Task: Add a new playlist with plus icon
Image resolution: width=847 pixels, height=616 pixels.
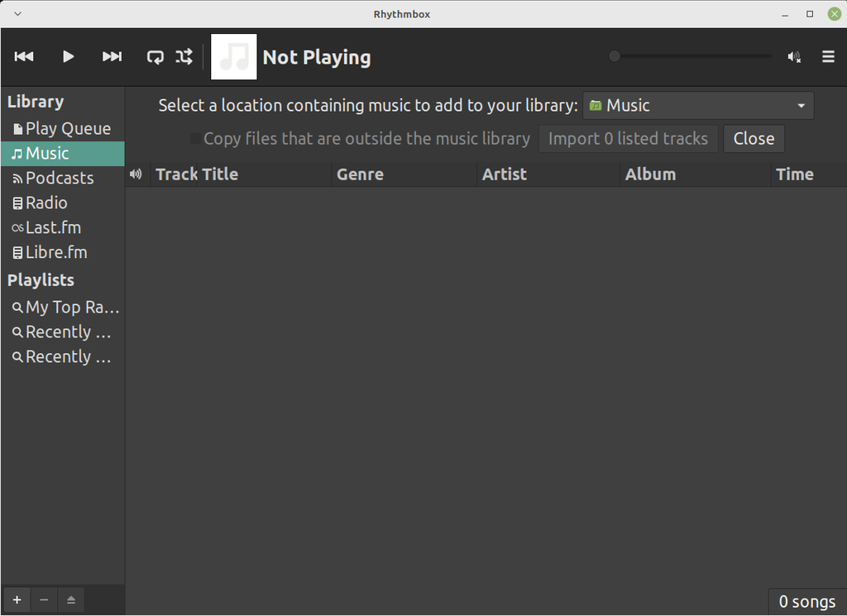Action: (17, 599)
